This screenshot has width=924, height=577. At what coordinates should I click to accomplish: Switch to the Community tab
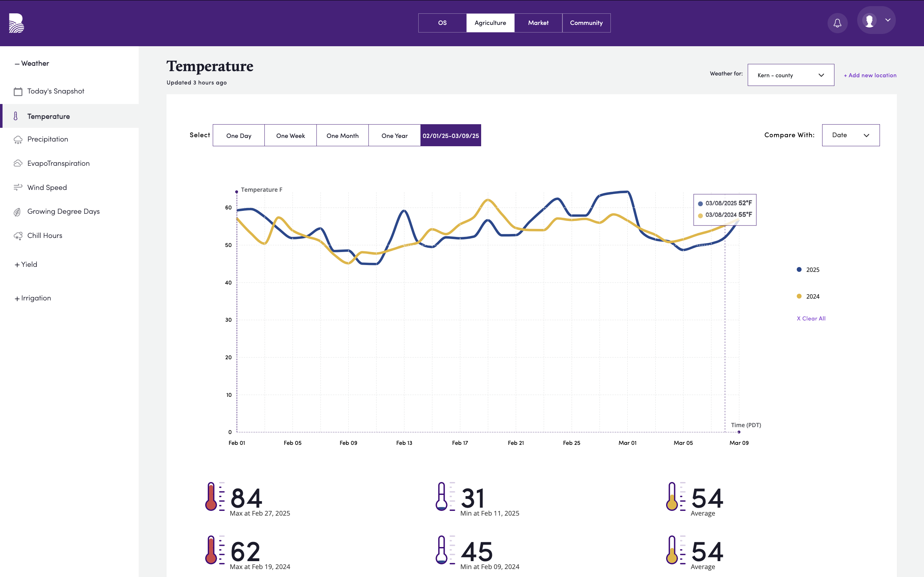586,23
